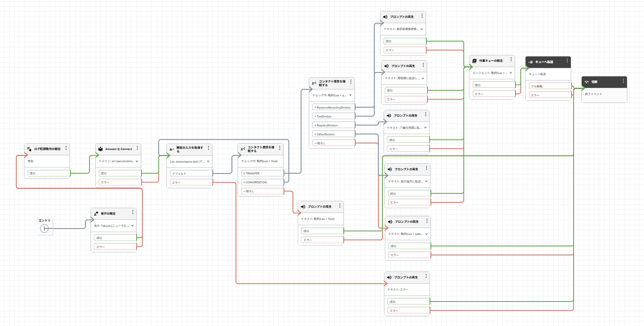Open the キューへ転送 block three-dot menu
This screenshot has width=644, height=326.
[x=567, y=61]
